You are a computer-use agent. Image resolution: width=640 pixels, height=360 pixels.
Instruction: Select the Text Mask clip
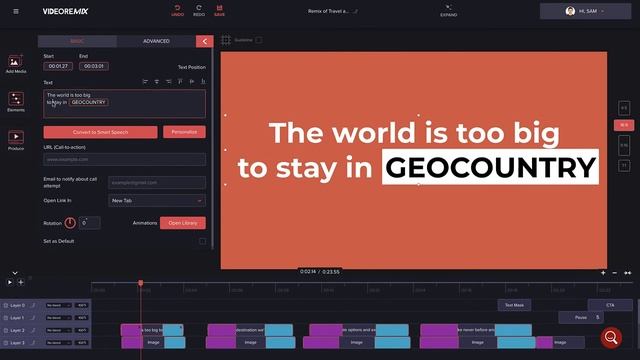click(514, 305)
